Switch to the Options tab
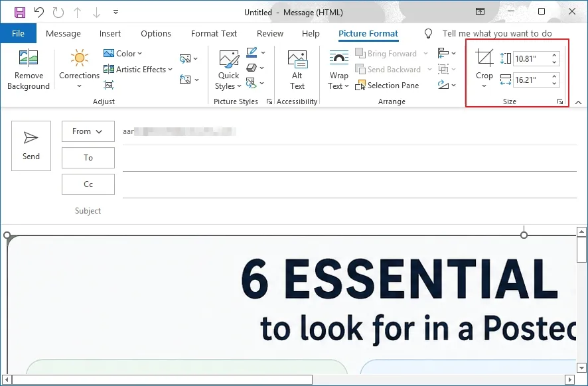 (155, 33)
